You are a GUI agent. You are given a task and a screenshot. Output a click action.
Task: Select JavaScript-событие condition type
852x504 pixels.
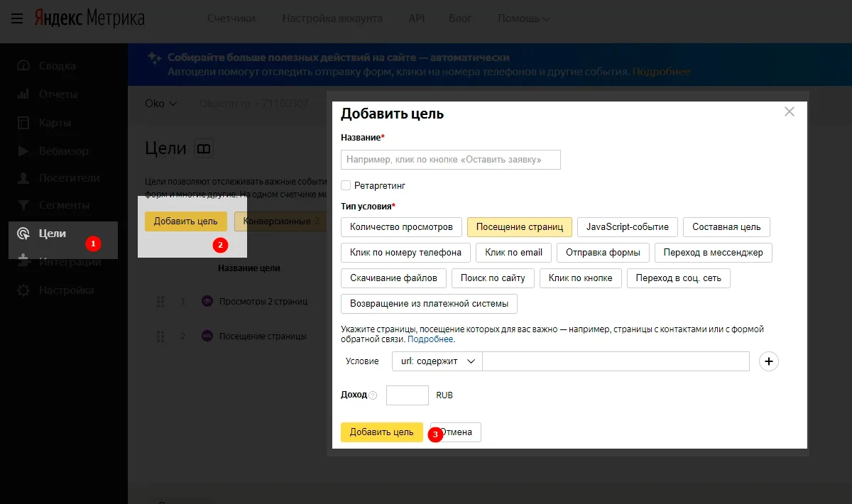click(628, 227)
